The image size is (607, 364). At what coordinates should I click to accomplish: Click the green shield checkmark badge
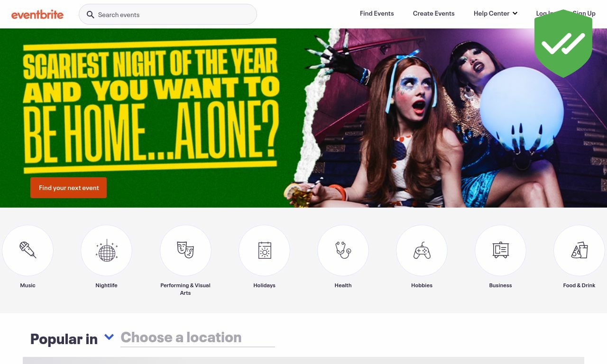(563, 44)
